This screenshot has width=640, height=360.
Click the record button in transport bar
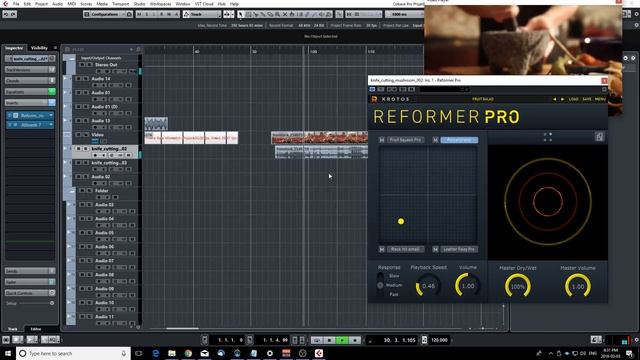[x=355, y=340]
